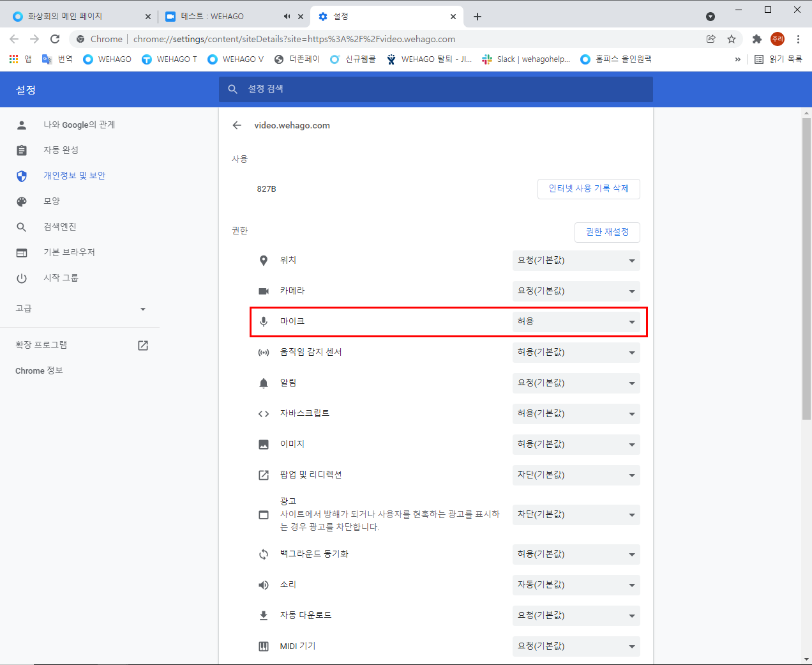Bookmark this page with the star icon
Viewport: 812px width, 665px height.
(x=732, y=39)
